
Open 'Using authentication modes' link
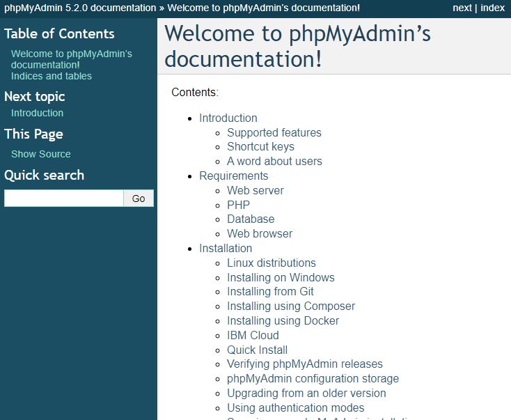296,407
